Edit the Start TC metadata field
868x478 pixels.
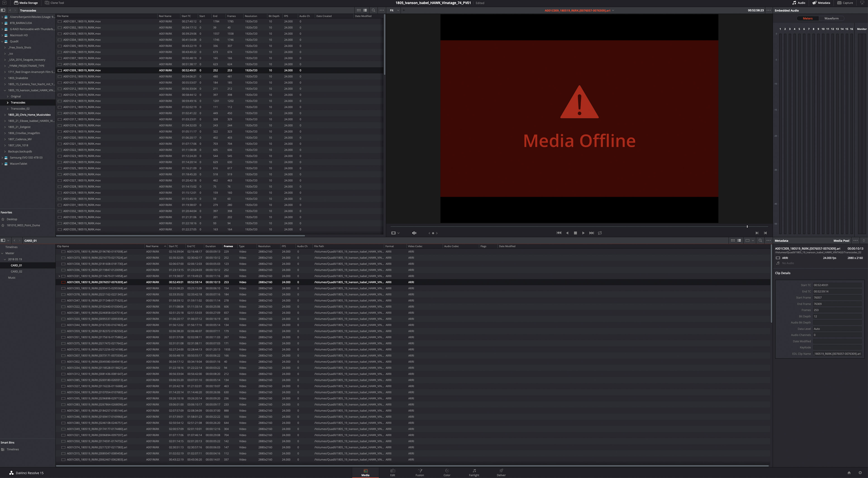pos(837,285)
